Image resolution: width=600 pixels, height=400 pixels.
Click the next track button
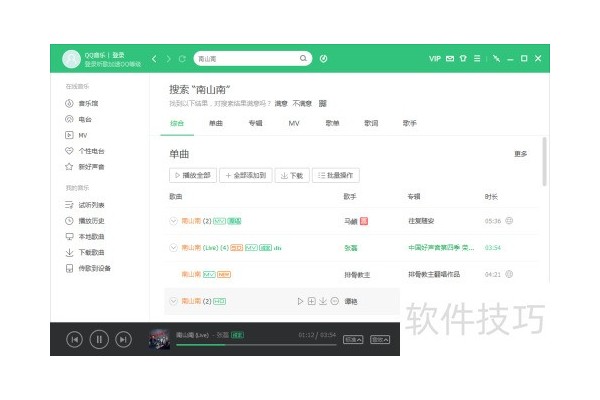pyautogui.click(x=123, y=340)
